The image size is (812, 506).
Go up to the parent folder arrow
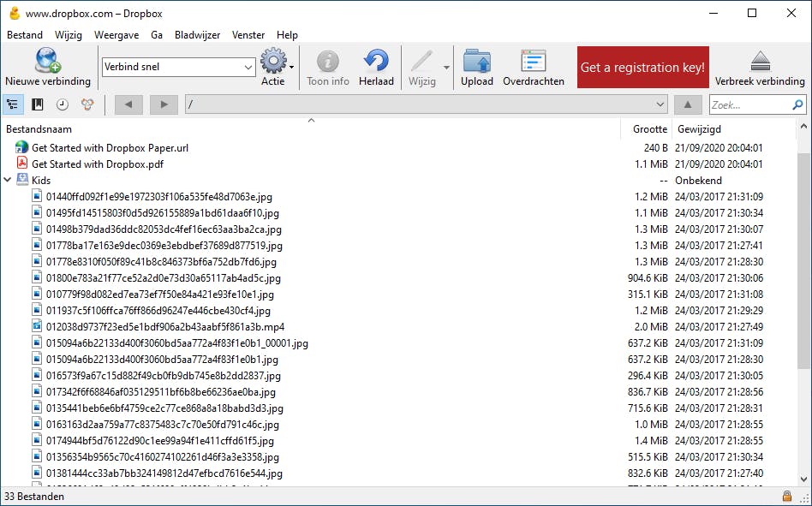click(688, 104)
